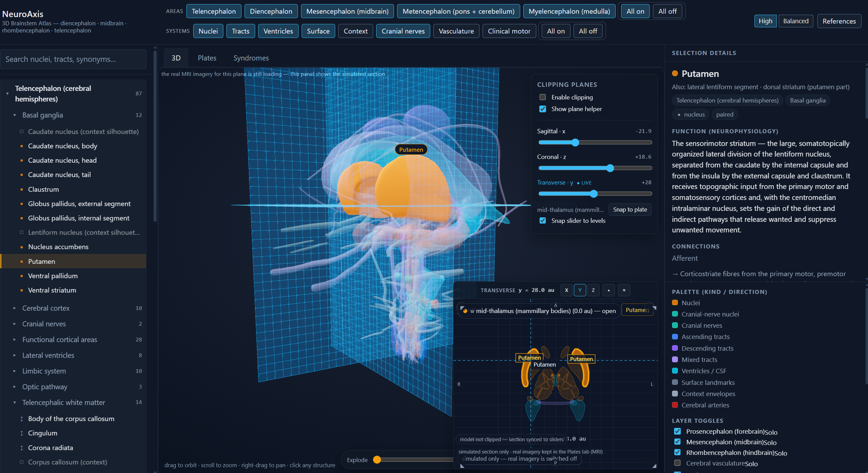Click the Explode slider
This screenshot has width=868, height=473.
click(414, 460)
